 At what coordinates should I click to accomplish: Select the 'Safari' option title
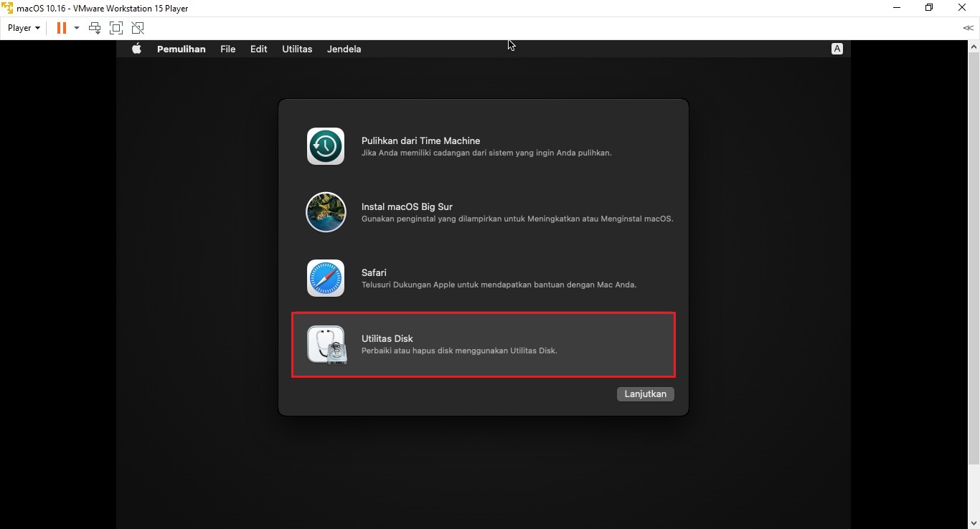coord(374,272)
